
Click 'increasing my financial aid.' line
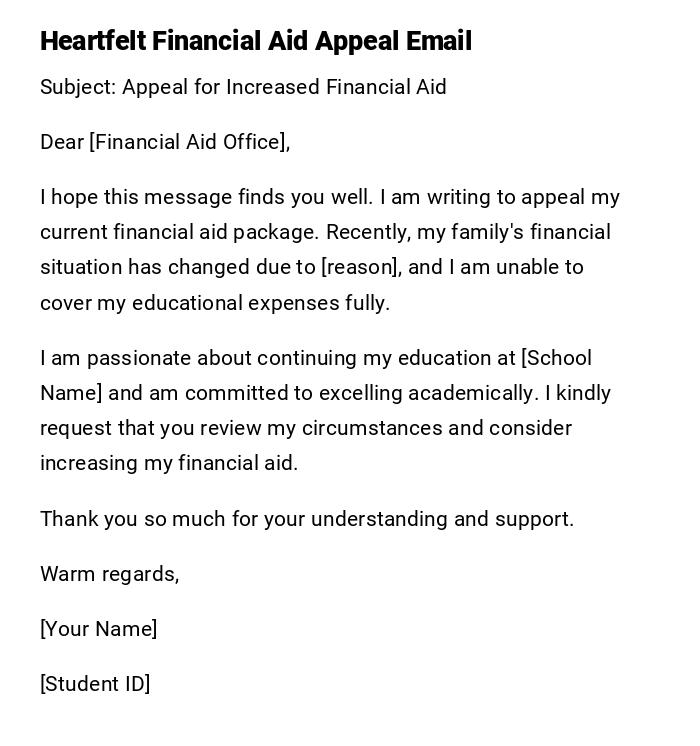pos(169,463)
